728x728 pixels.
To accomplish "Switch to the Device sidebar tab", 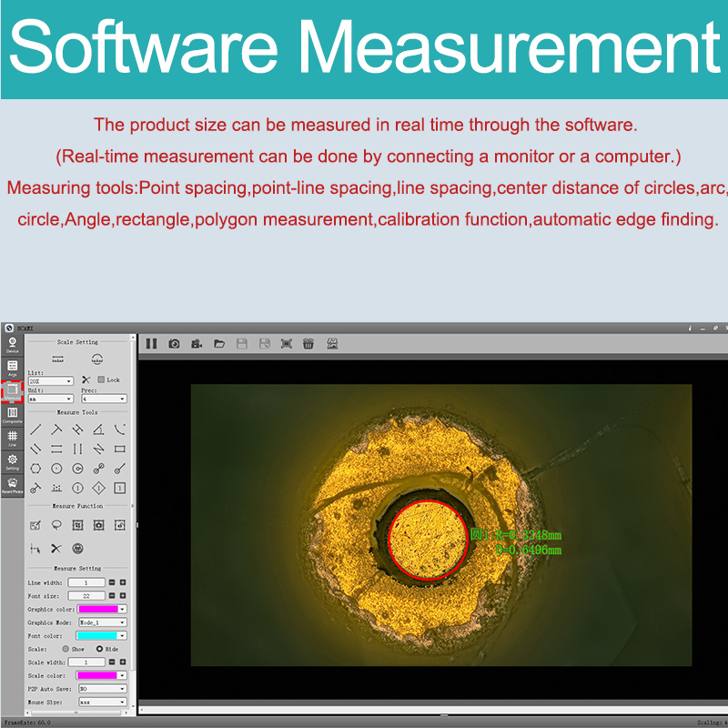I will point(13,344).
